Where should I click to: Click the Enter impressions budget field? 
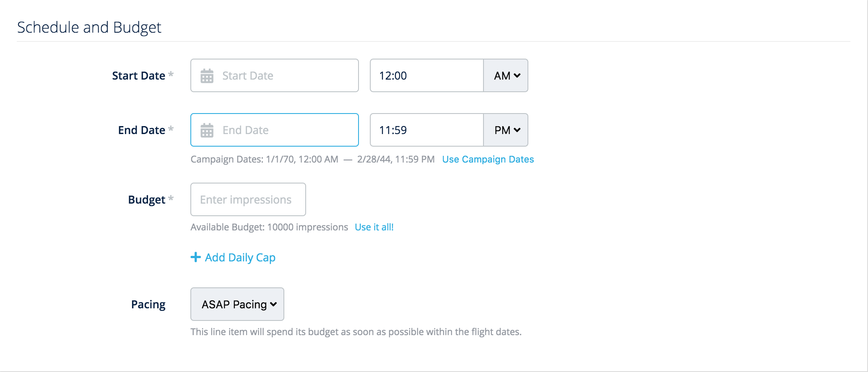(x=247, y=199)
